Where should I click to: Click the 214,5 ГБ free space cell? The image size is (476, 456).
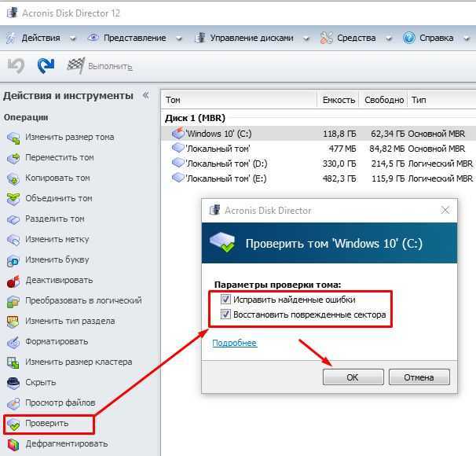point(388,164)
